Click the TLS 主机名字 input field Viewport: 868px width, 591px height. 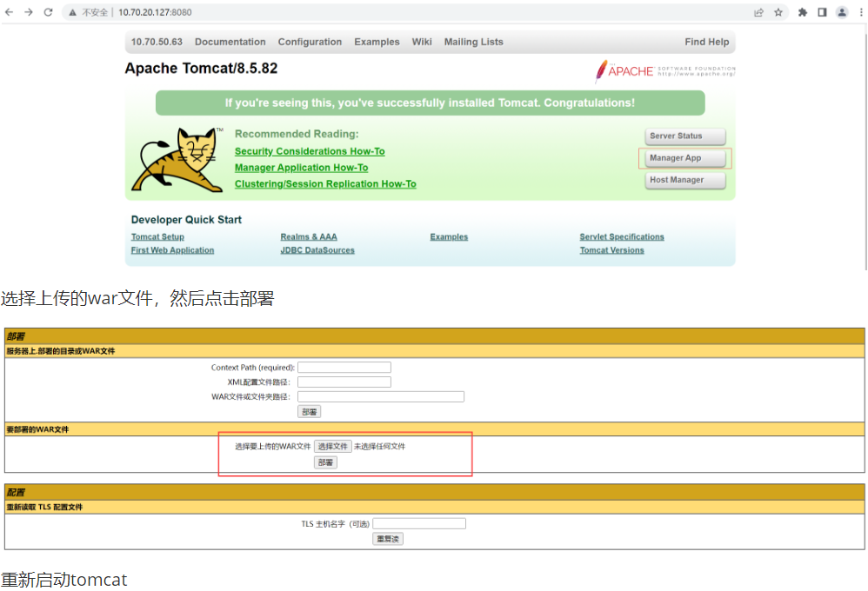(419, 523)
